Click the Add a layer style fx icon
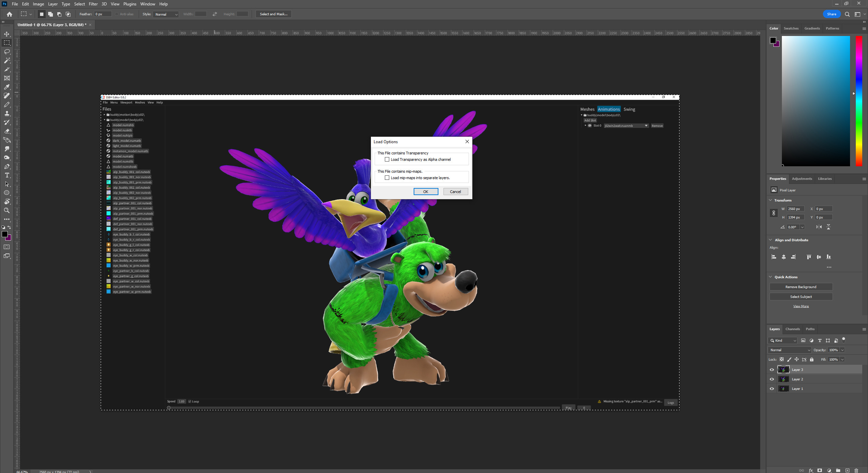 (811, 471)
